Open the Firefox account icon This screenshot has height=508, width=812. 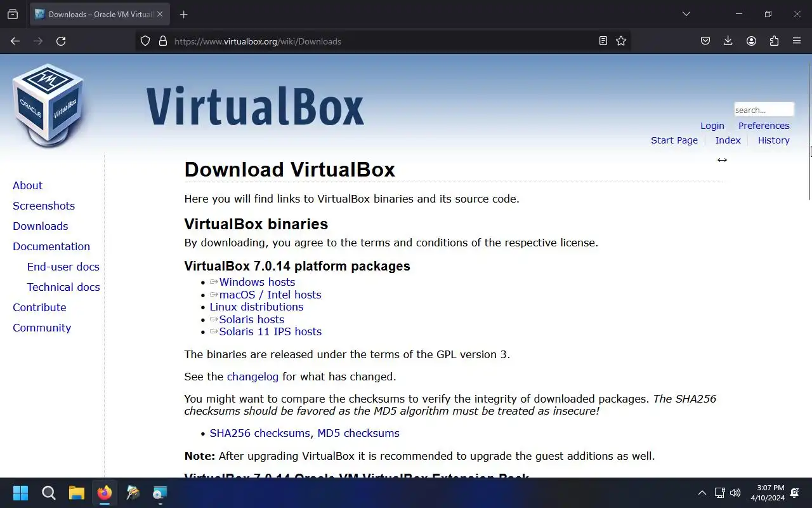pyautogui.click(x=751, y=41)
